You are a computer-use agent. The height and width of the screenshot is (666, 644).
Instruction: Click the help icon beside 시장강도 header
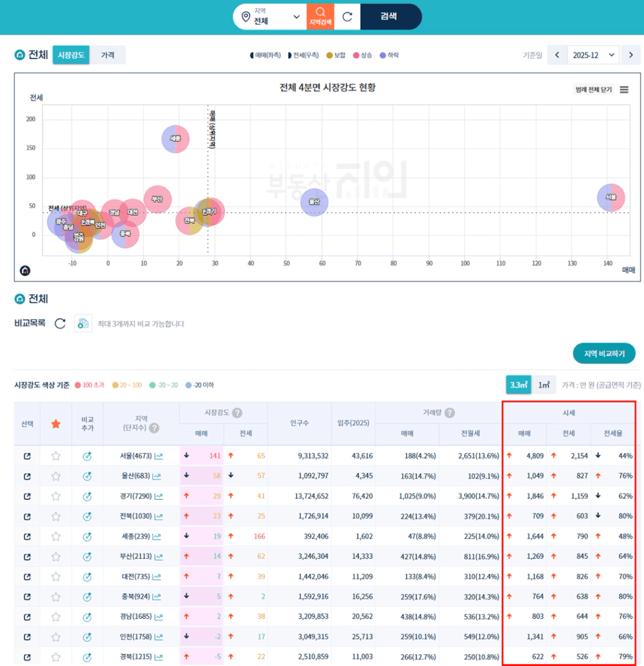tap(237, 413)
